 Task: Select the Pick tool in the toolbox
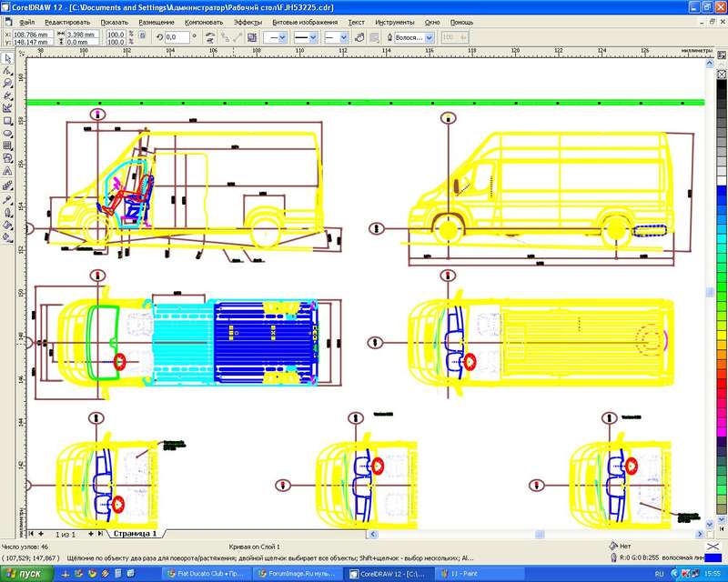click(7, 57)
